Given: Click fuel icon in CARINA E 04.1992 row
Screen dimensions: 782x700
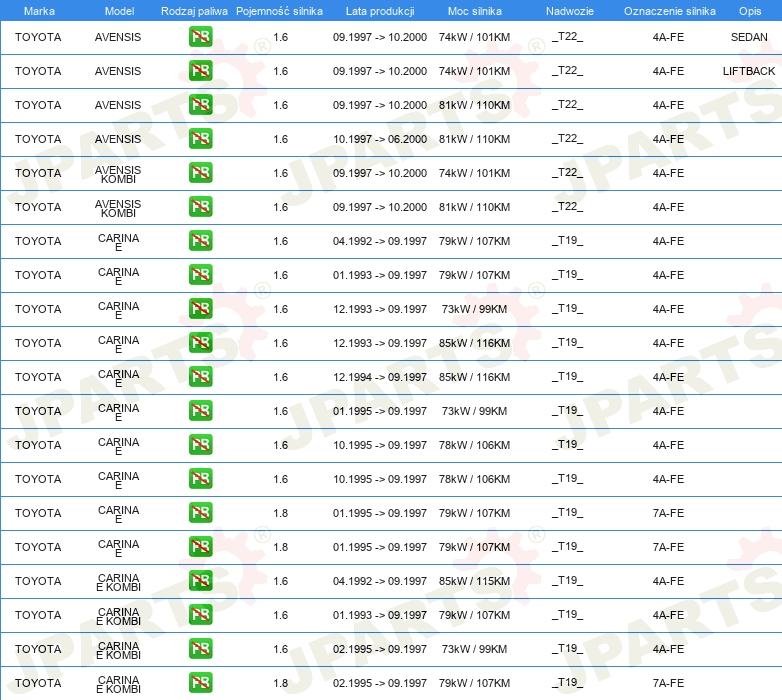Looking at the screenshot, I should pyautogui.click(x=200, y=241).
